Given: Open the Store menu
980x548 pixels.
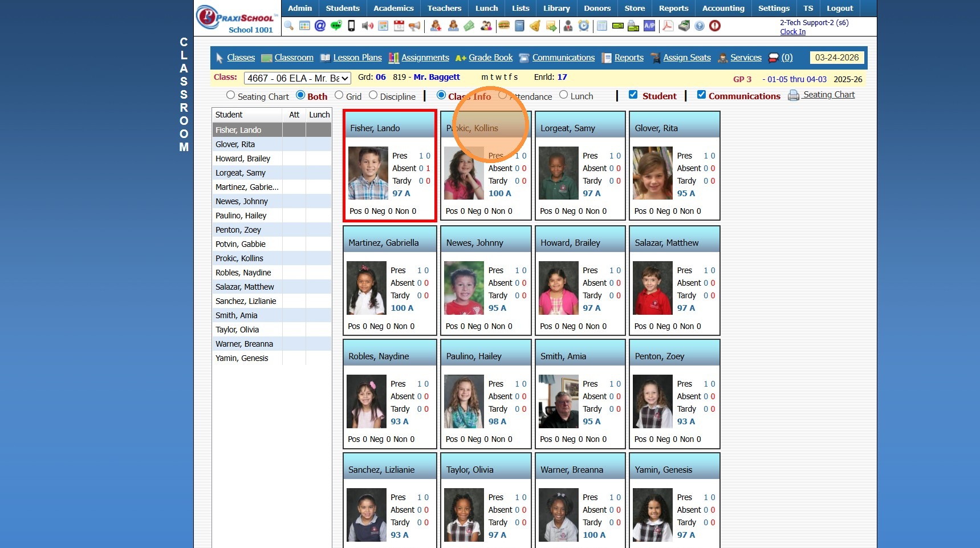Looking at the screenshot, I should [635, 8].
